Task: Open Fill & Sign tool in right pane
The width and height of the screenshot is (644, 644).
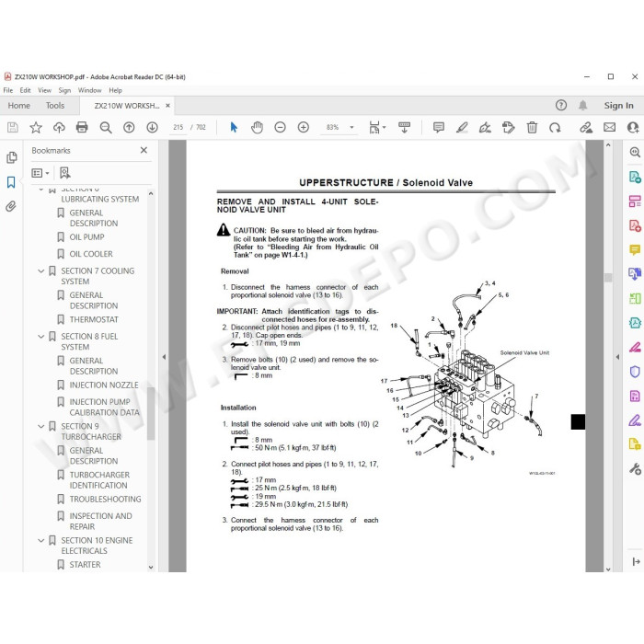Action: [x=635, y=420]
